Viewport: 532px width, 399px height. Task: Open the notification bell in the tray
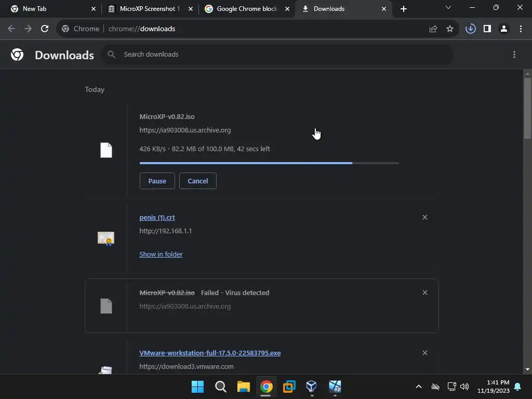point(517,387)
